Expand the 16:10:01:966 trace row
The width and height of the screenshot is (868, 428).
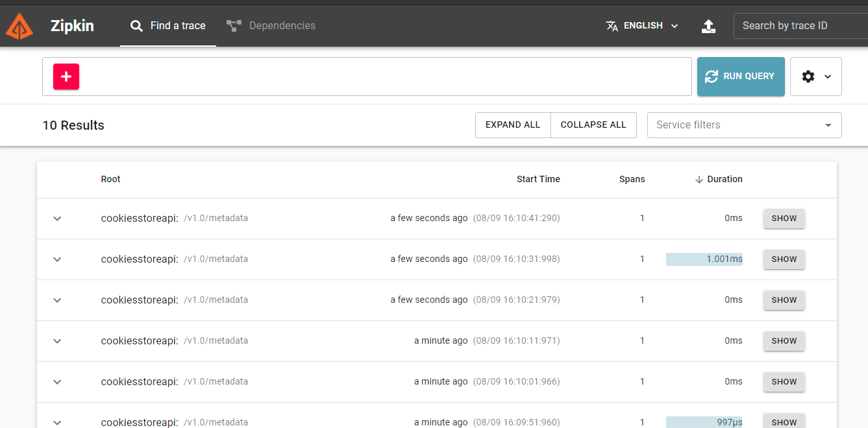[57, 382]
